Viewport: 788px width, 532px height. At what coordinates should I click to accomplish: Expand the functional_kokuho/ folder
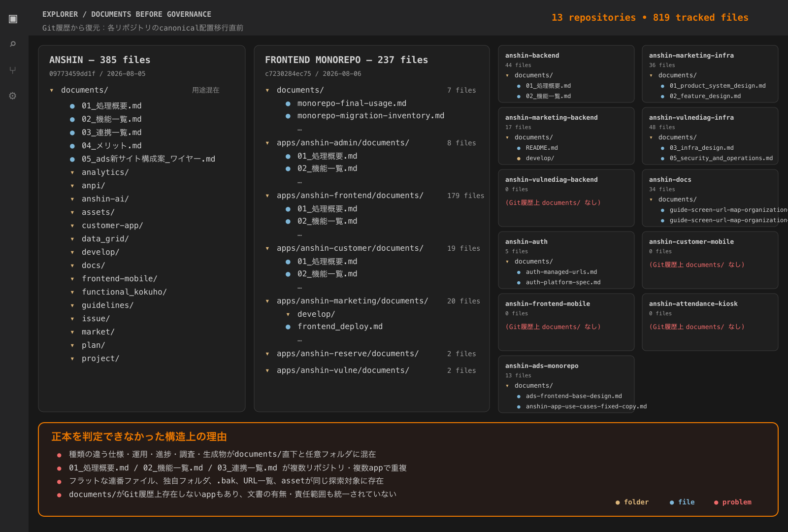click(x=72, y=292)
